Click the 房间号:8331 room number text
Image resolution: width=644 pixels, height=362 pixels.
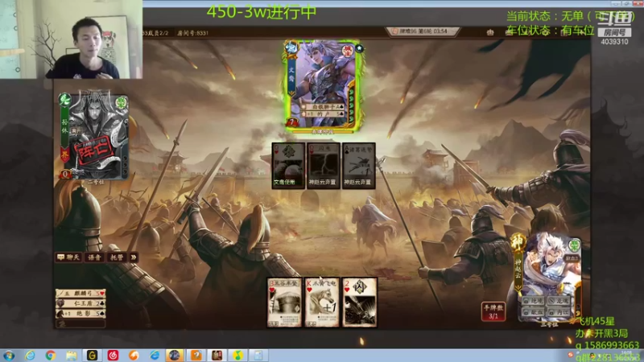(193, 33)
